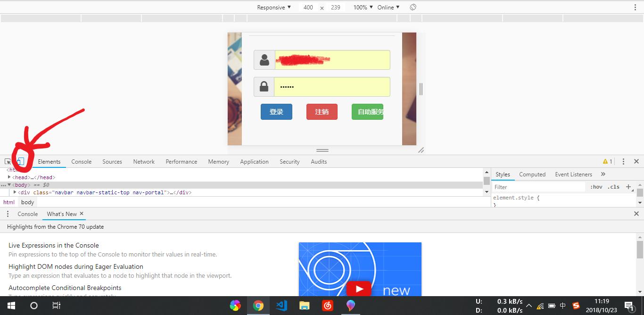The height and width of the screenshot is (315, 644).
Task: Activate the inspect element picker icon
Action: click(x=8, y=161)
